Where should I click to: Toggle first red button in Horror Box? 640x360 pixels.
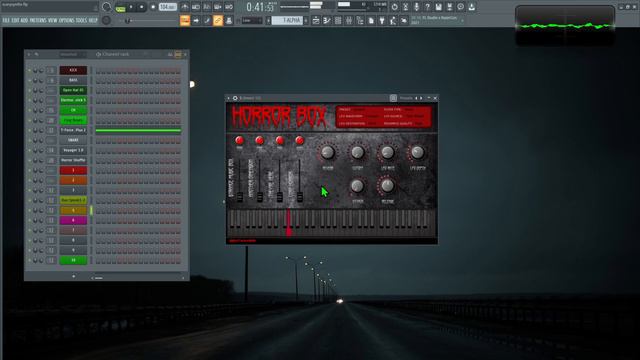[239, 140]
